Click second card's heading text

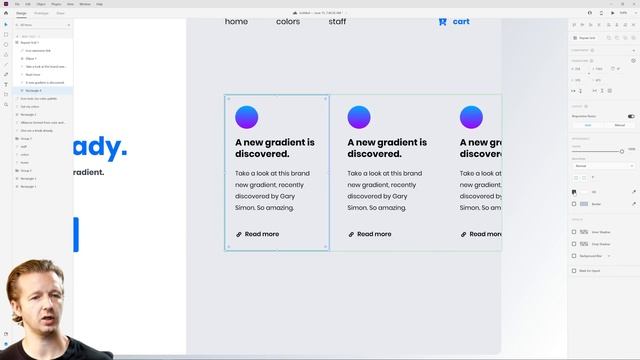point(387,148)
